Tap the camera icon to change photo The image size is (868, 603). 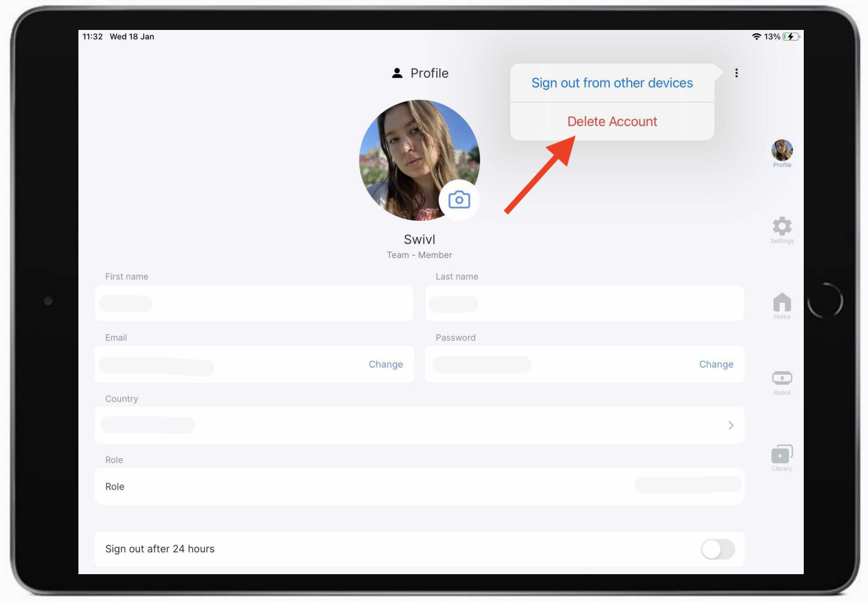tap(459, 200)
